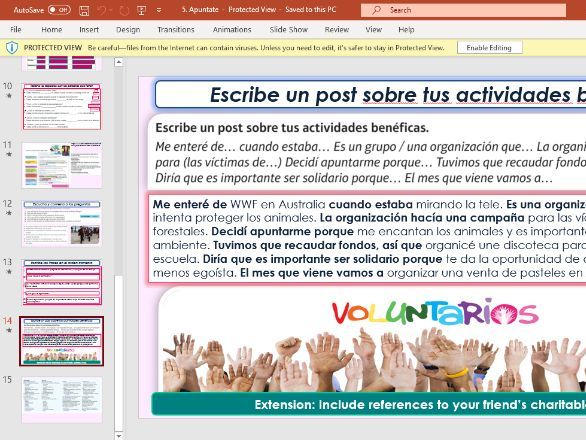Open the Slide Show ribbon tab
Image resolution: width=586 pixels, height=440 pixels.
pyautogui.click(x=289, y=30)
